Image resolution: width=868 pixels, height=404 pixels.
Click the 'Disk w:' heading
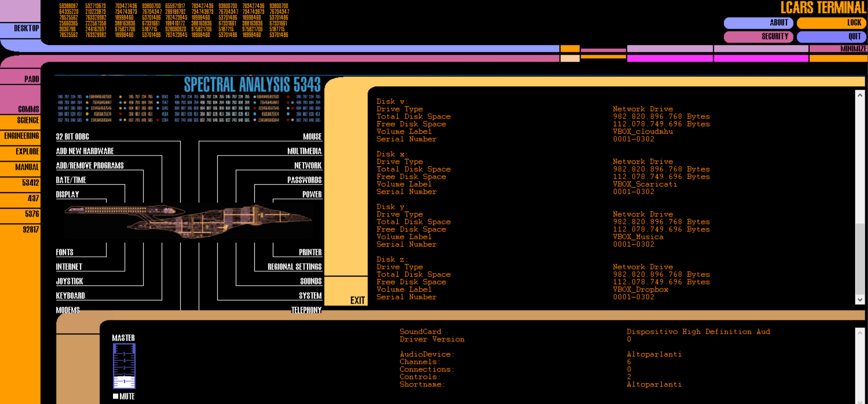pos(392,101)
